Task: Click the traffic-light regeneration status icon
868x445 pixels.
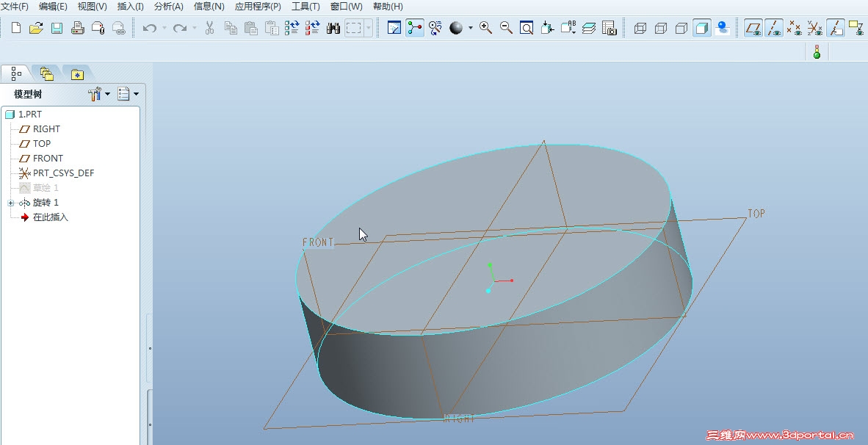Action: (x=817, y=52)
